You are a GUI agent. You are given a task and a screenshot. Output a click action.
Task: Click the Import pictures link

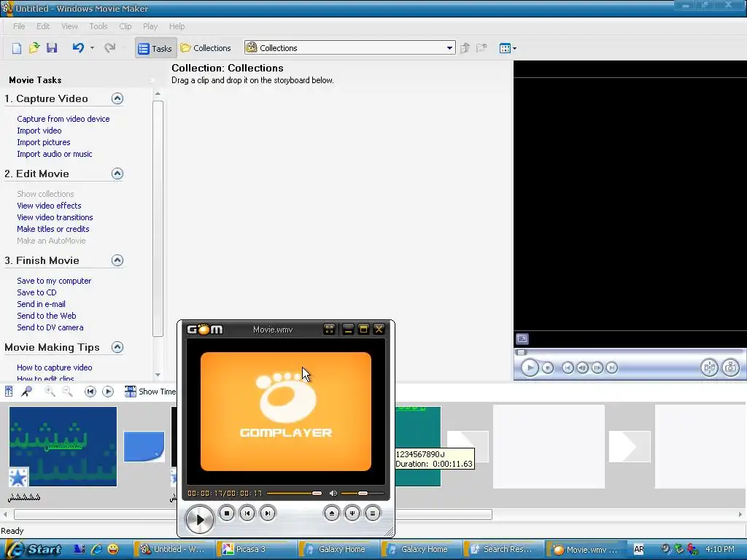pyautogui.click(x=43, y=142)
